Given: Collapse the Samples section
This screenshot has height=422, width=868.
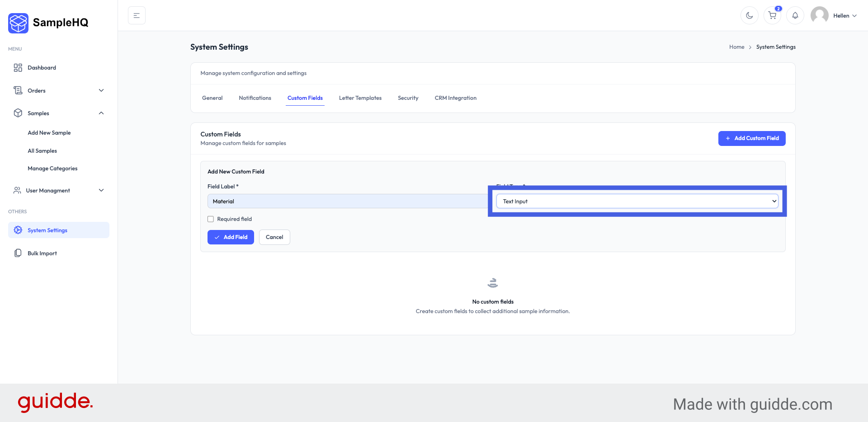Looking at the screenshot, I should pyautogui.click(x=101, y=113).
